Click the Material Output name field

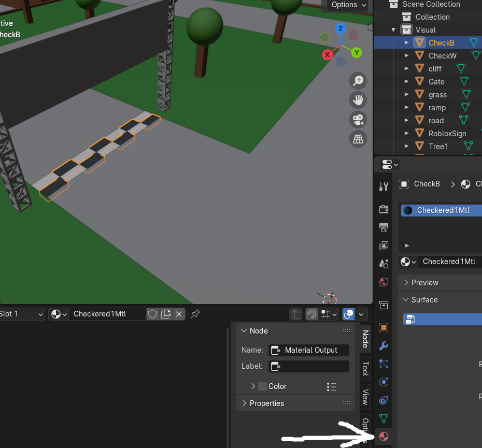(308, 350)
